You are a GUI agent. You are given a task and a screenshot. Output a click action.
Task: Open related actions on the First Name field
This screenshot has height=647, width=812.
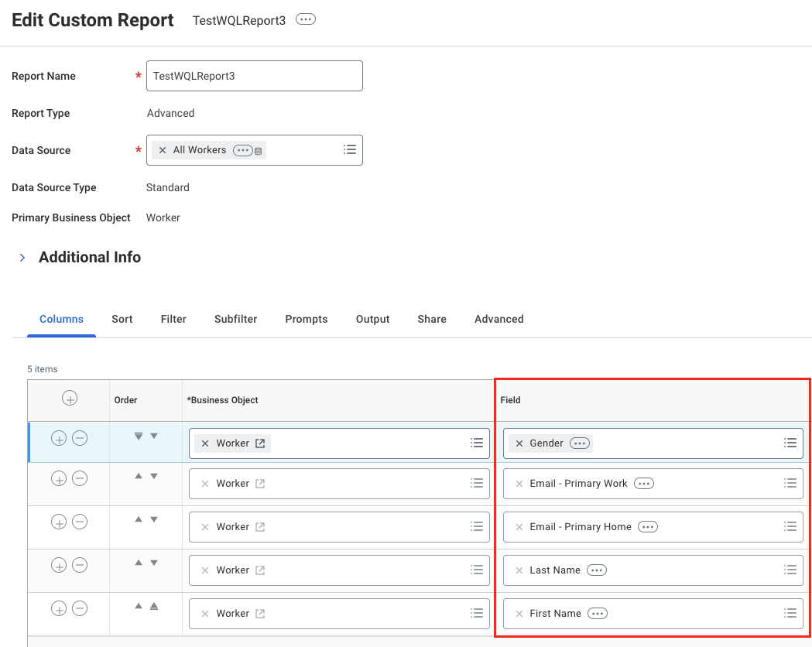(597, 613)
